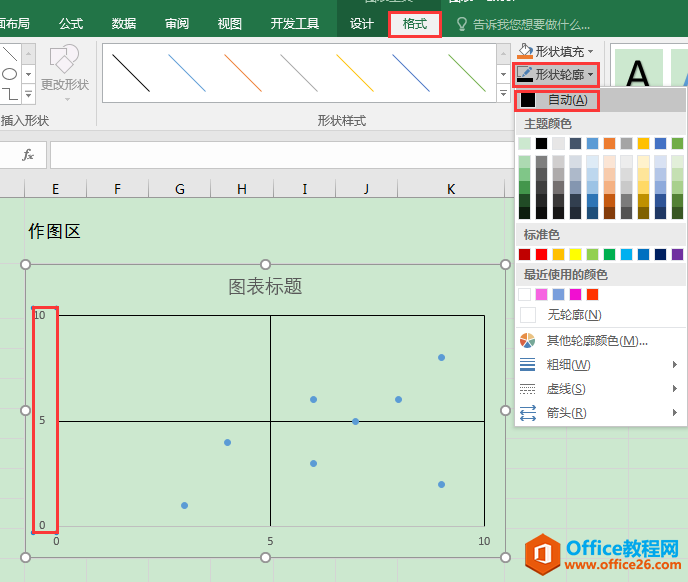Image resolution: width=688 pixels, height=582 pixels.
Task: Pick recent color magenta swatch
Action: pyautogui.click(x=575, y=295)
